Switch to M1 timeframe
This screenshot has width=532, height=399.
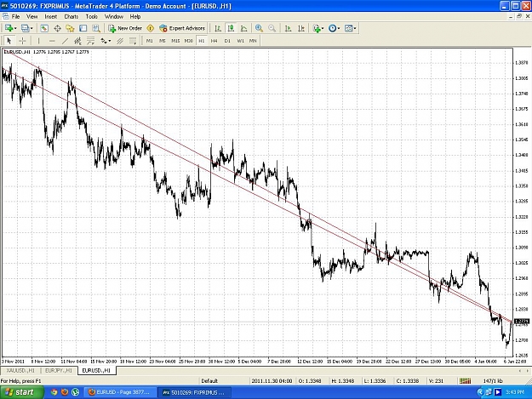149,41
